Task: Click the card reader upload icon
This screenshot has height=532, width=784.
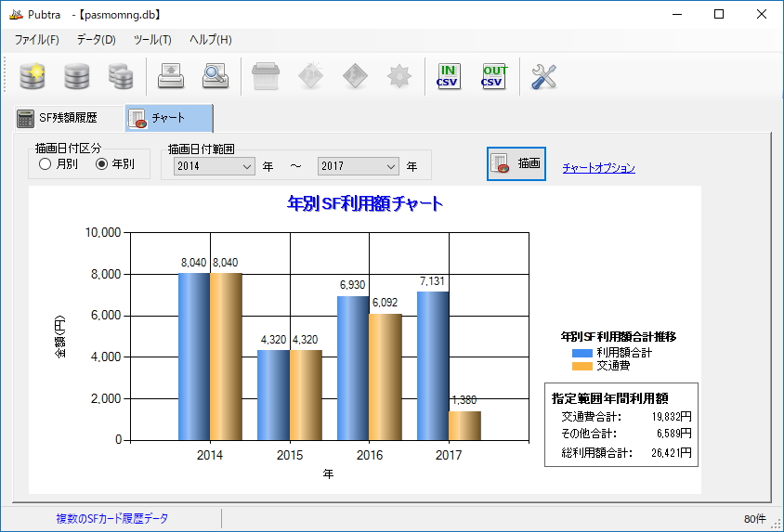Action: (171, 76)
